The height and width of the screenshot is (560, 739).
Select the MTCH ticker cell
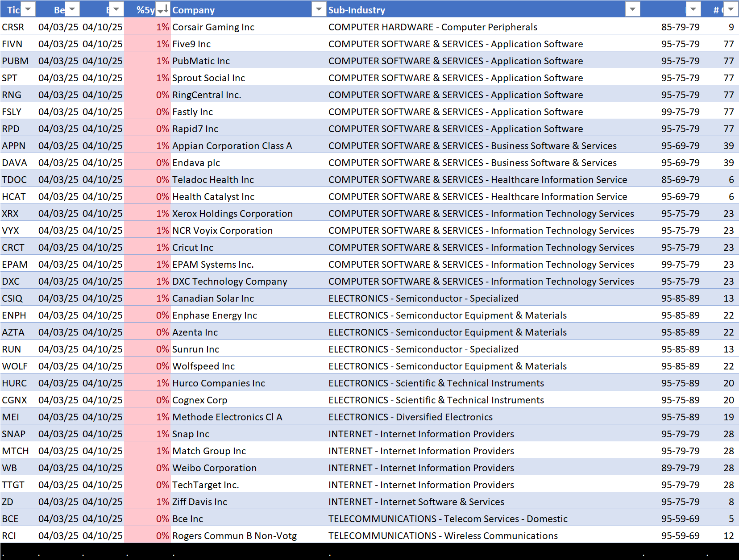tap(18, 451)
